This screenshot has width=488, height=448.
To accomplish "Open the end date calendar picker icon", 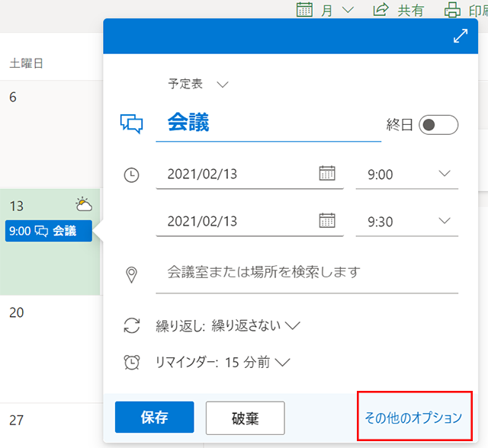I will tap(327, 220).
